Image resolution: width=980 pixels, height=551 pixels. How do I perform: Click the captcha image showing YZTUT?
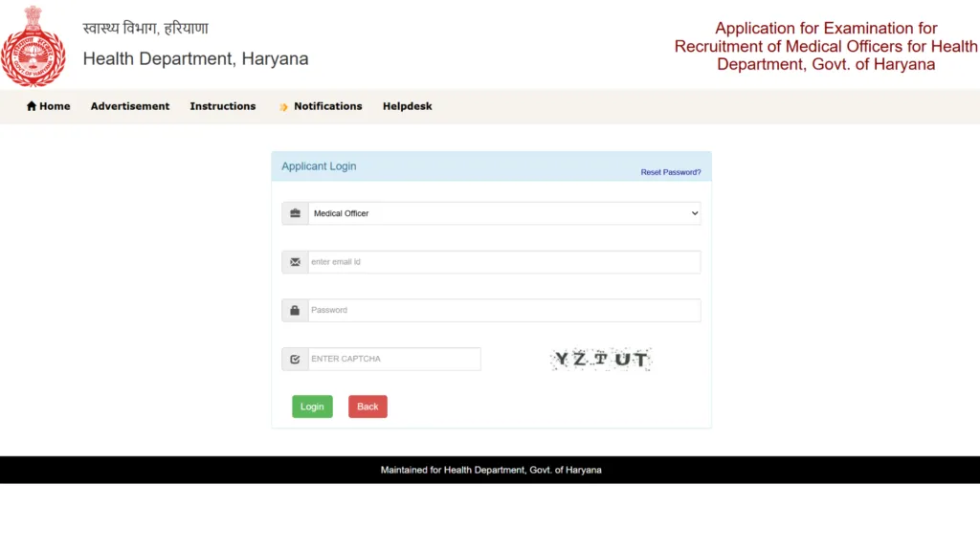pyautogui.click(x=601, y=359)
